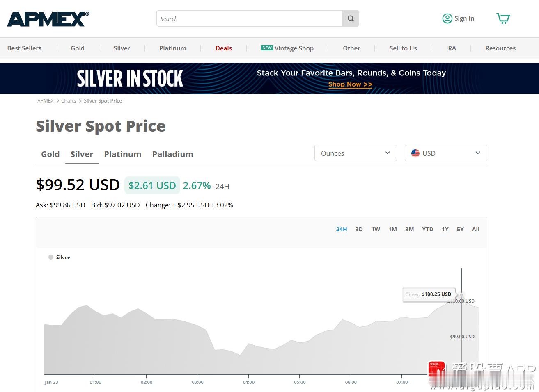Toggle the Silver series legend dot
Screen dimensions: 539x392
click(51, 257)
